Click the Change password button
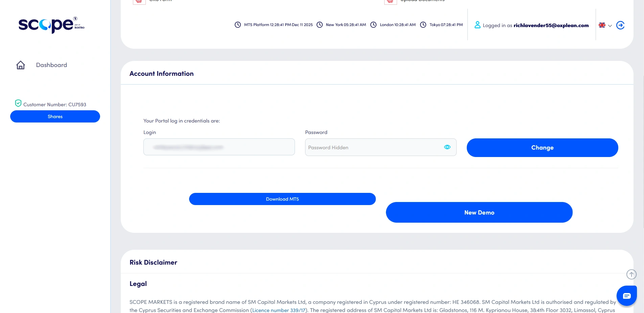Viewport: 644px width, 313px height. pyautogui.click(x=542, y=148)
